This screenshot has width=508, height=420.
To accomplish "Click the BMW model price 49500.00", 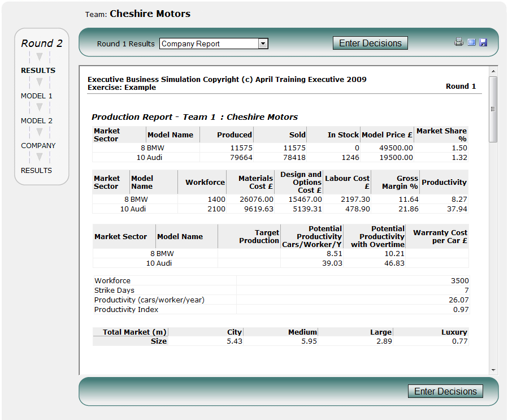I will (396, 148).
